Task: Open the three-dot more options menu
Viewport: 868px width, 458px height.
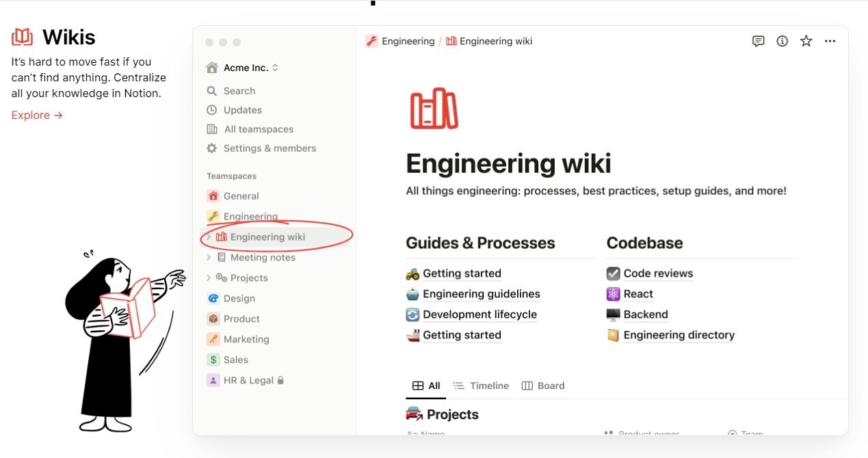Action: [x=830, y=41]
